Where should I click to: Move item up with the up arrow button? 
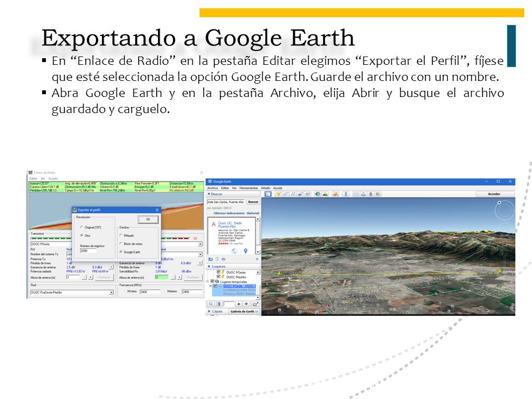coord(239,304)
